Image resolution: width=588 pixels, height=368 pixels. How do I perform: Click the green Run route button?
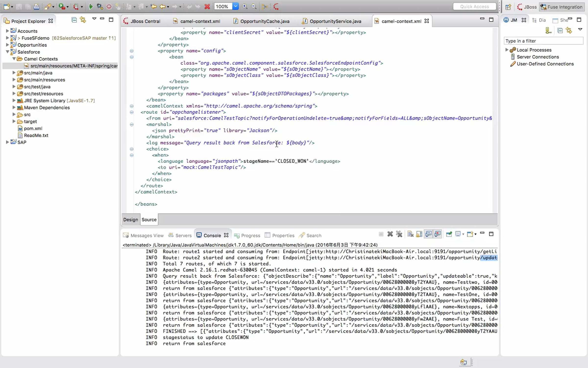point(91,7)
